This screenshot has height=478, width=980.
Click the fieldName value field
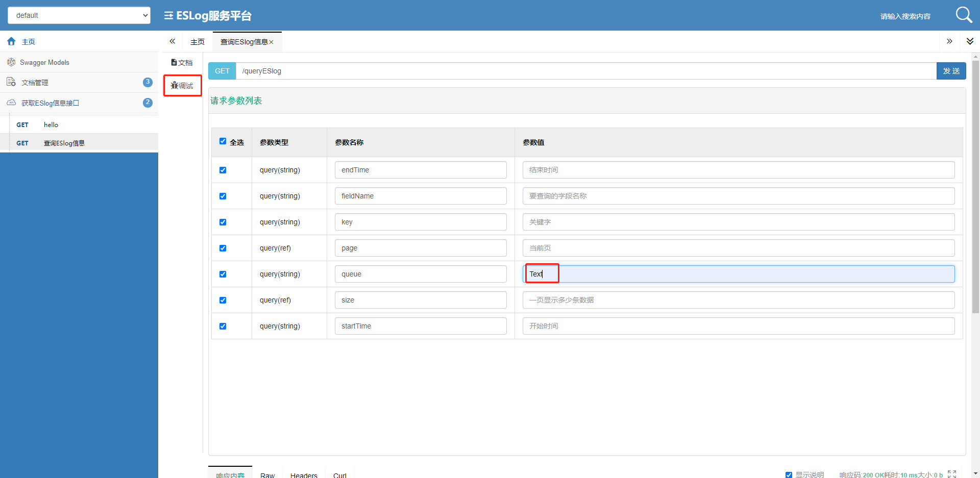click(x=739, y=196)
